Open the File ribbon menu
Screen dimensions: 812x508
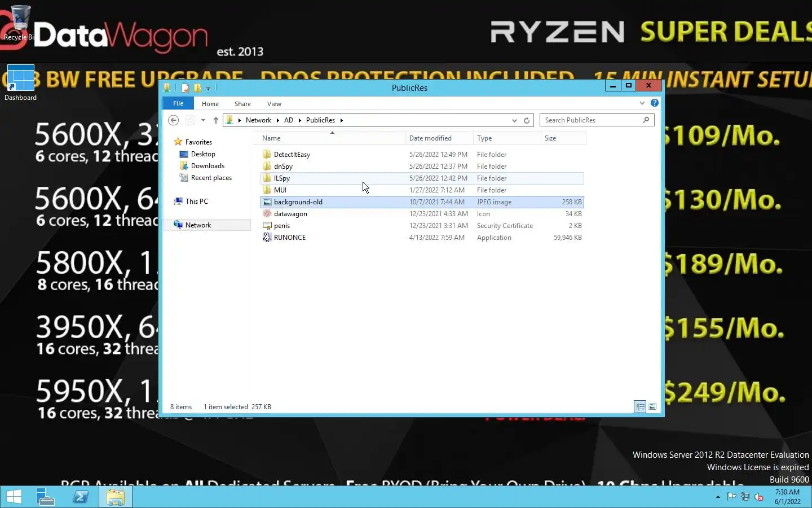(x=178, y=103)
